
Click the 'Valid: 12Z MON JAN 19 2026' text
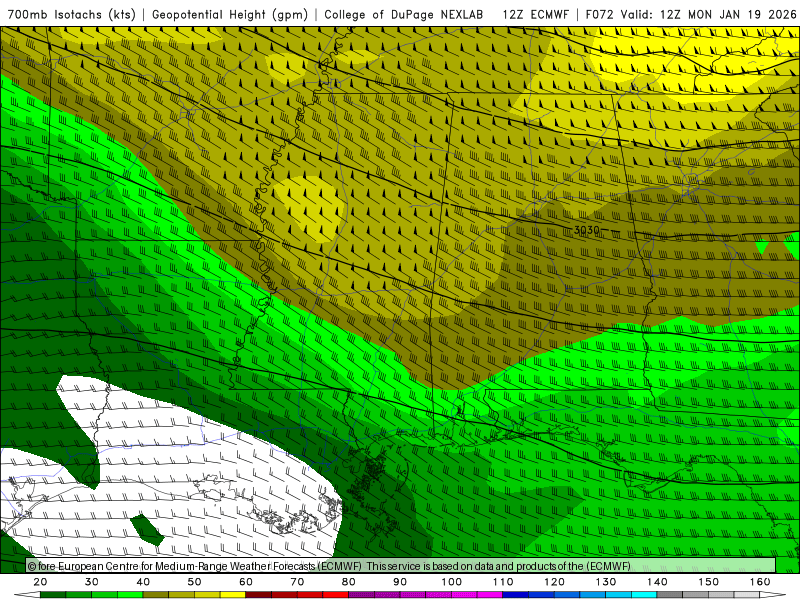[x=708, y=15]
